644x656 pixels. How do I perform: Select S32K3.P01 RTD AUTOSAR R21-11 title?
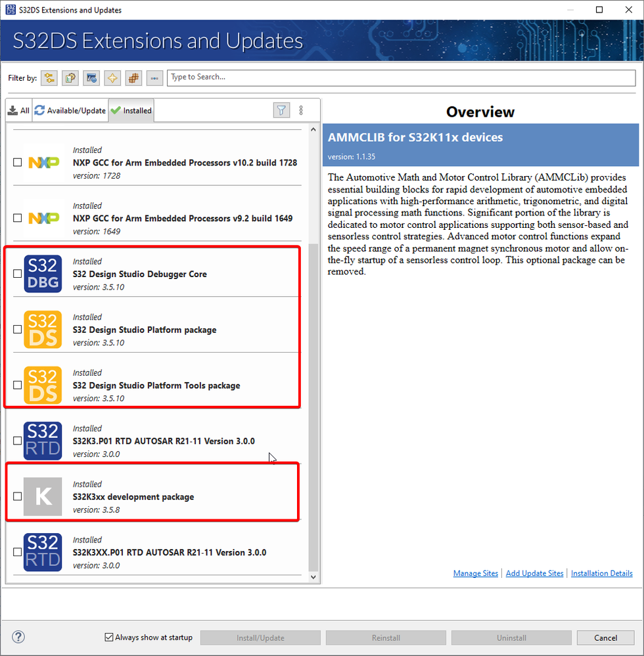(164, 441)
